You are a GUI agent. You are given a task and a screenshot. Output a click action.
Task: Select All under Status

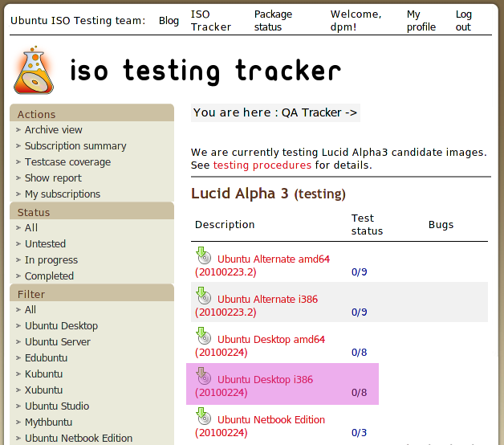pyautogui.click(x=31, y=228)
